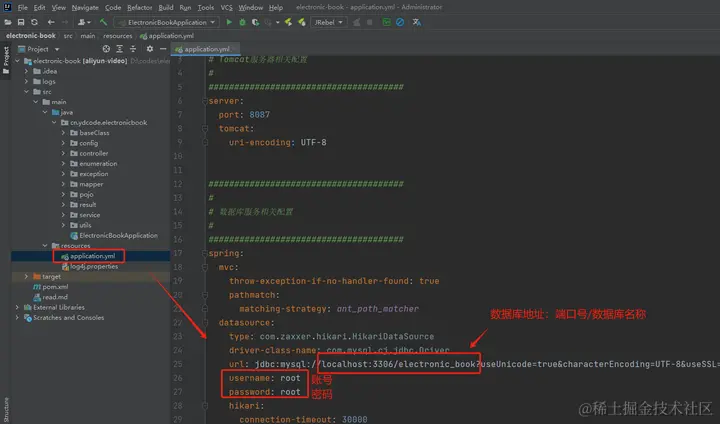Viewport: 720px width, 424px height.
Task: Open the JRebel dropdown
Action: click(328, 22)
